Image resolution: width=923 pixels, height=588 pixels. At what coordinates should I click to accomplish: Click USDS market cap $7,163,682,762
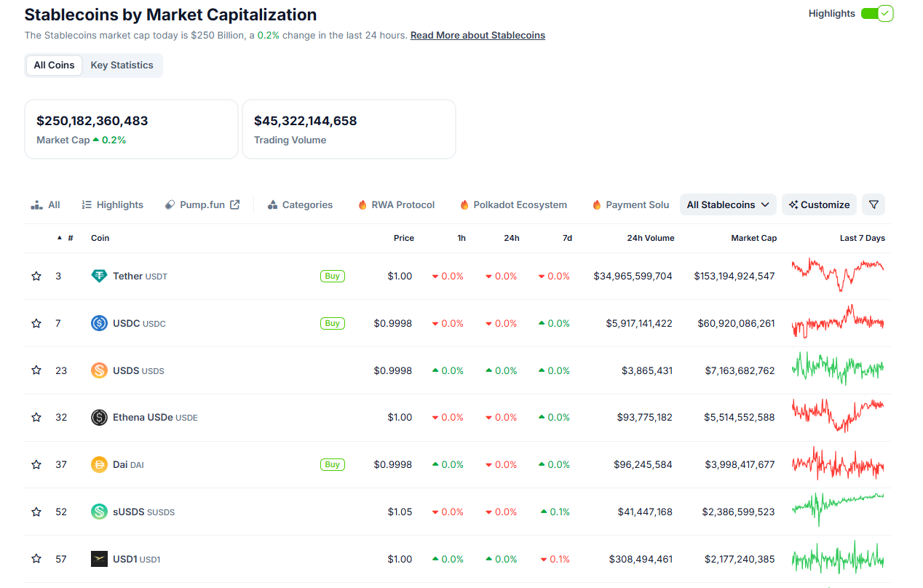coord(740,370)
